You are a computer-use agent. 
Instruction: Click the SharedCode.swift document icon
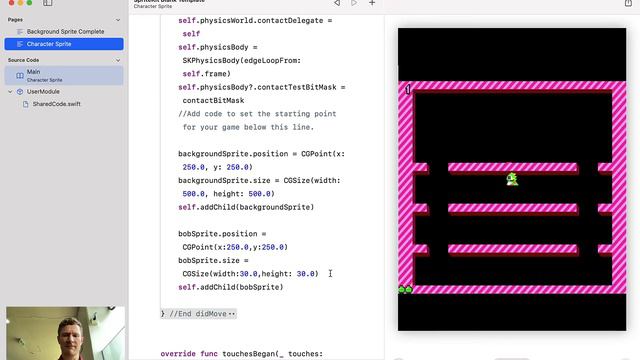[26, 104]
